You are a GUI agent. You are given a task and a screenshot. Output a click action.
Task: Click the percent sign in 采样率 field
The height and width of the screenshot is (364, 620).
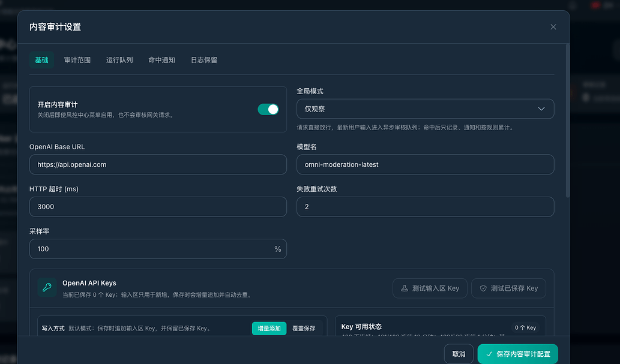pos(277,249)
